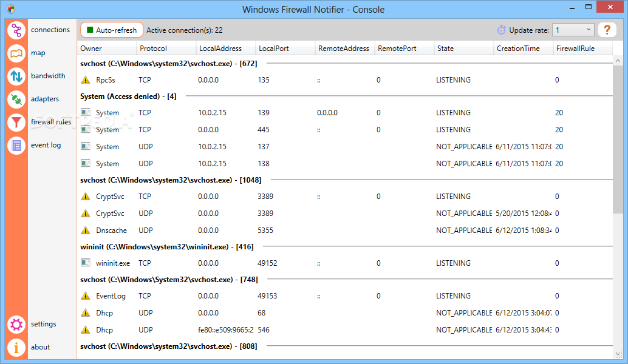
Task: Sort by LocalPort column header
Action: 285,49
